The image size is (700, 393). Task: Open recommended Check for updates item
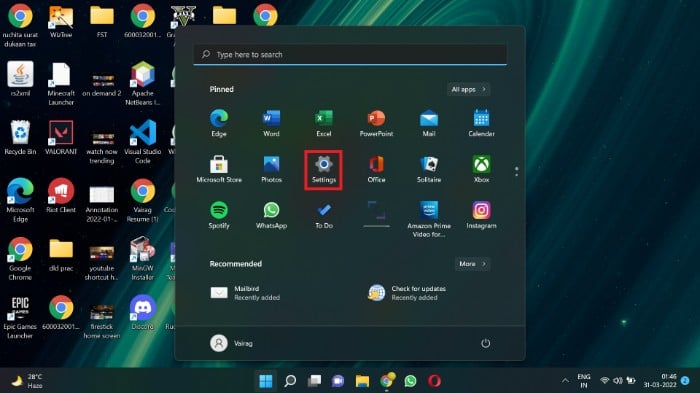407,293
